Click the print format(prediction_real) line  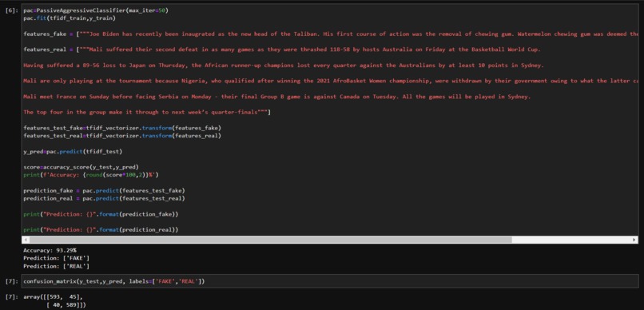tap(101, 230)
